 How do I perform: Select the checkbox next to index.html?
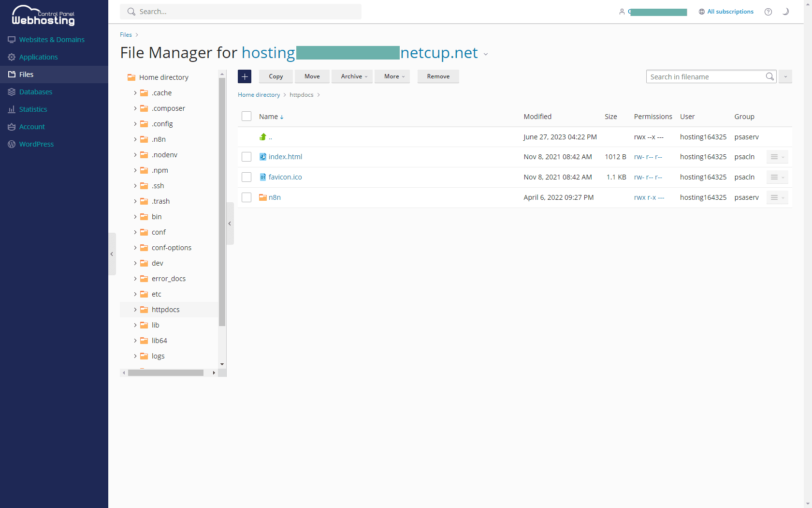pos(246,157)
